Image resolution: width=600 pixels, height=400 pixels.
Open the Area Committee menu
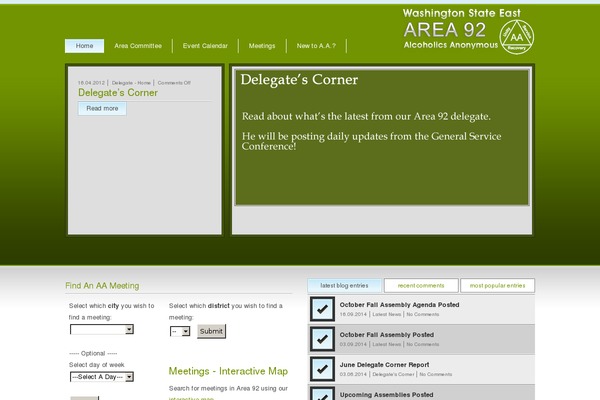138,46
